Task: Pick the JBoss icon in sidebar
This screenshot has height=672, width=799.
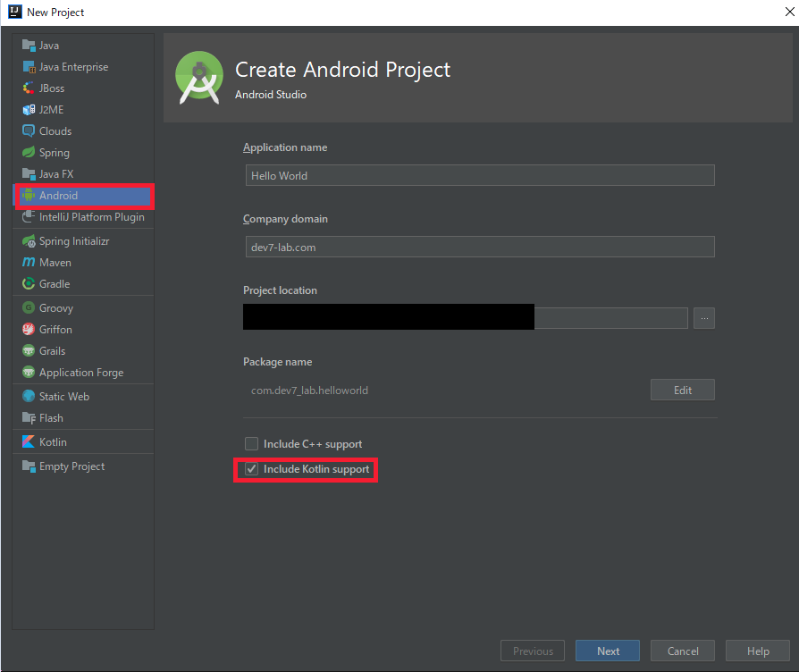Action: click(x=29, y=88)
